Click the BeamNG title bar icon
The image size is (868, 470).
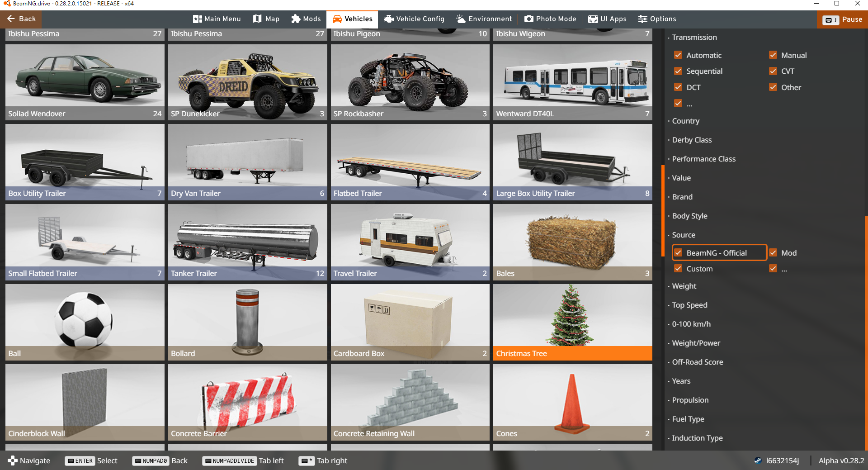point(6,4)
